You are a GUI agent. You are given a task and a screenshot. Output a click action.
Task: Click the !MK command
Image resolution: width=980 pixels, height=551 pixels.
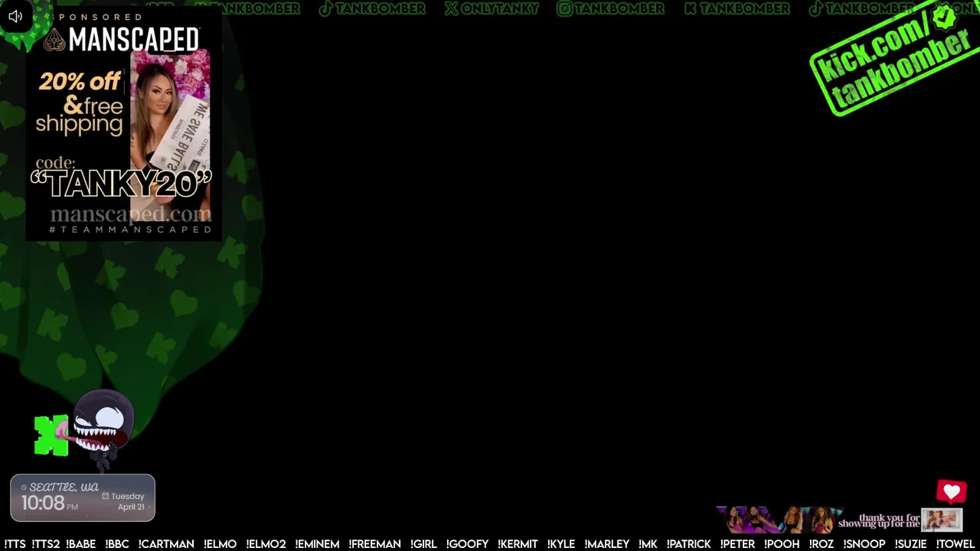click(x=648, y=544)
